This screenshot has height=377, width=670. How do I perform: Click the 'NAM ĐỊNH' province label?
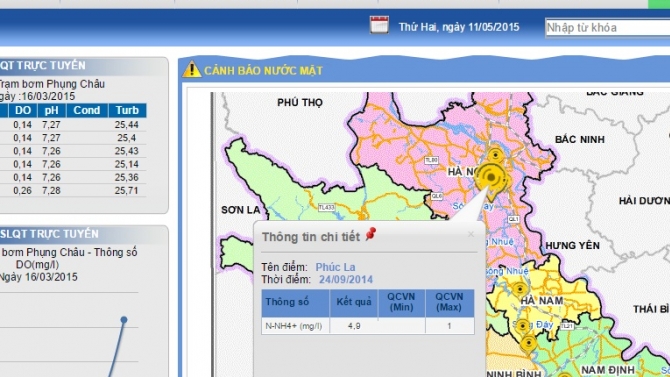[608, 370]
